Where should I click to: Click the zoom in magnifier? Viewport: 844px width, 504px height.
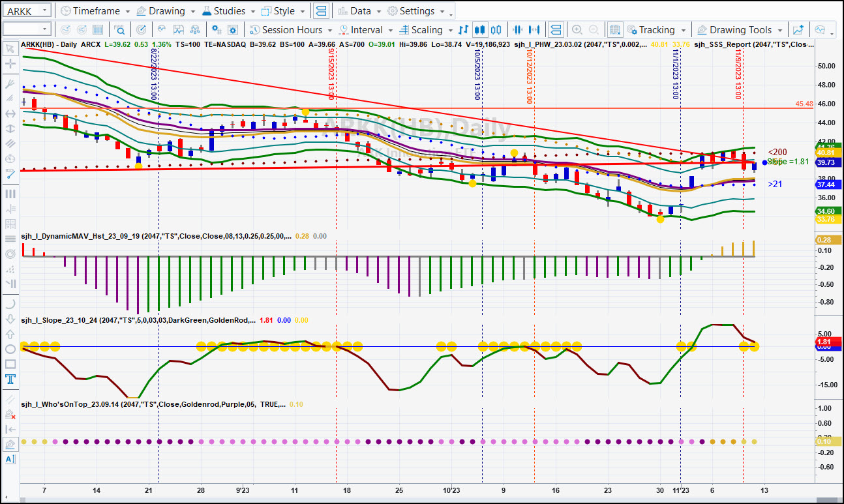(577, 30)
